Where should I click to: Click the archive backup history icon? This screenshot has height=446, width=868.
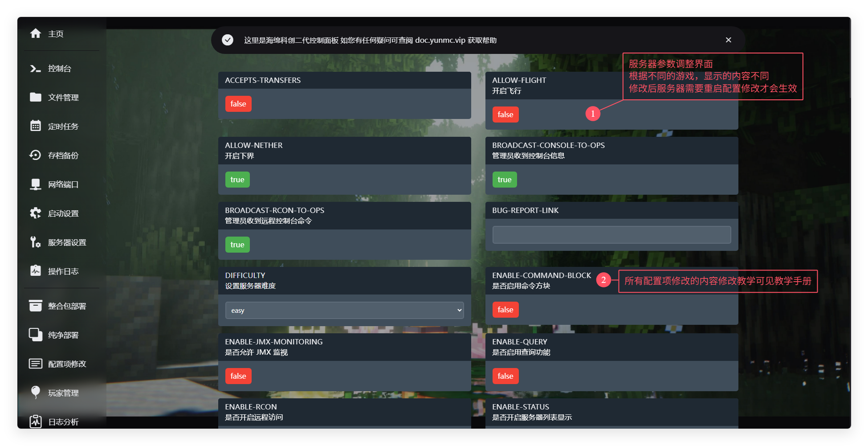[36, 155]
